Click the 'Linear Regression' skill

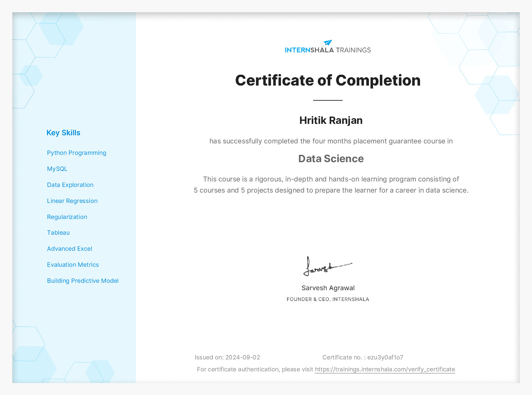click(72, 201)
